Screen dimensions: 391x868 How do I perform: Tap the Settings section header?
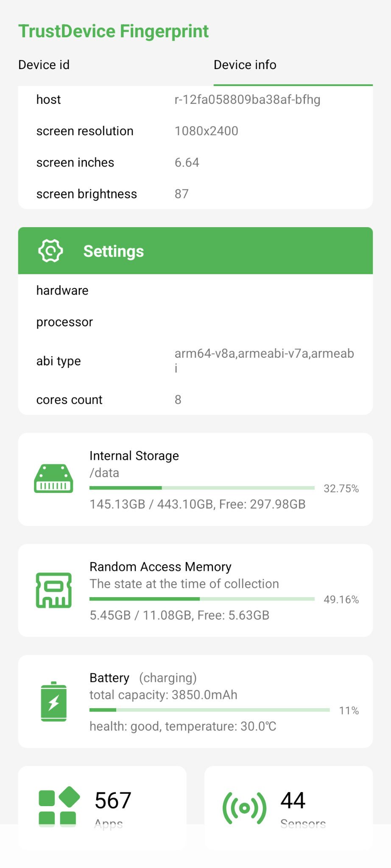click(x=195, y=251)
